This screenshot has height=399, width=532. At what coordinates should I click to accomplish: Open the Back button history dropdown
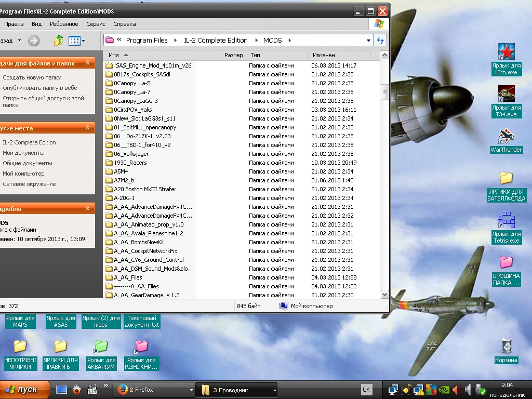tap(19, 41)
